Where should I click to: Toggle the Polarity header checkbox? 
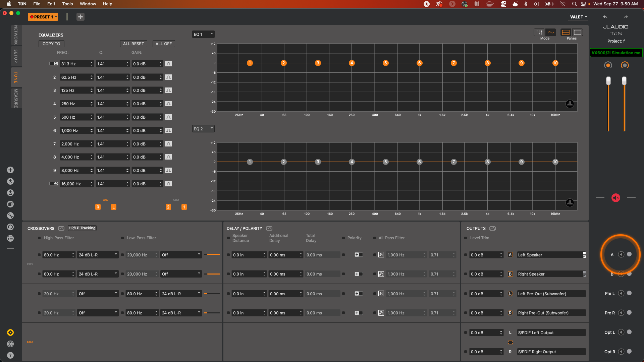click(343, 238)
